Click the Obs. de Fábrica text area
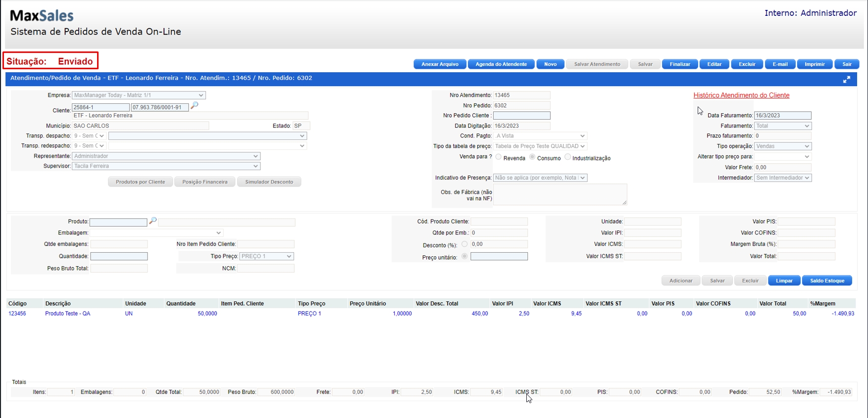Viewport: 868px width, 418px height. point(560,194)
